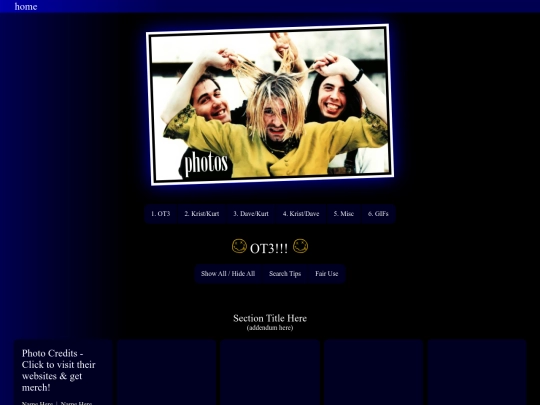540x405 pixels.
Task: Open the photos banner image
Action: coord(270,105)
